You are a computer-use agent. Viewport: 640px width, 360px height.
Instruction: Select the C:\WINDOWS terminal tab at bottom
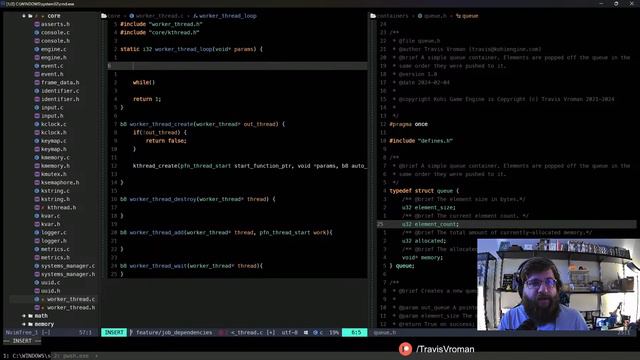pyautogui.click(x=27, y=356)
